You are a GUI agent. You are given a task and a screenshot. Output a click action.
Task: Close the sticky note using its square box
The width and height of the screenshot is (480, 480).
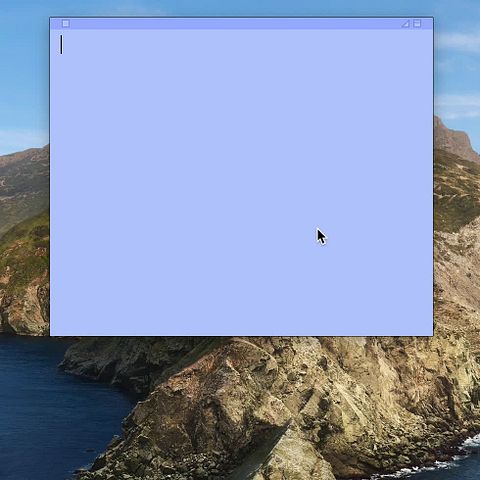[x=66, y=23]
